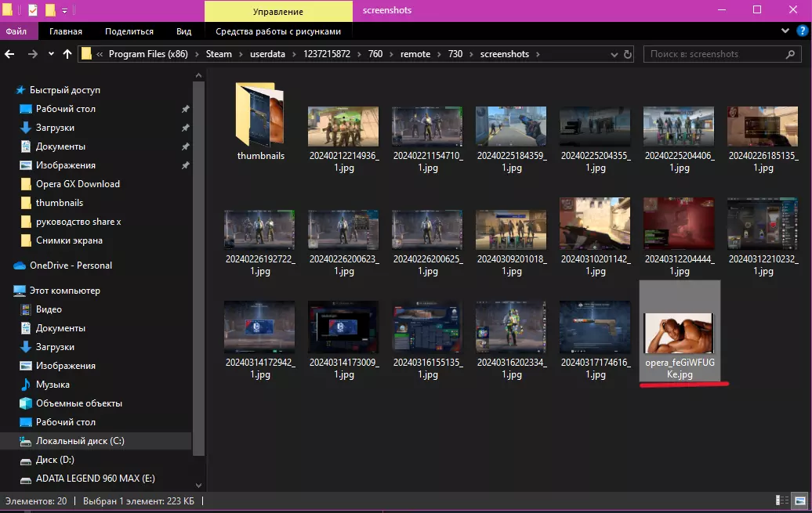Switch to details list view icon
This screenshot has width=812, height=513.
click(x=782, y=500)
